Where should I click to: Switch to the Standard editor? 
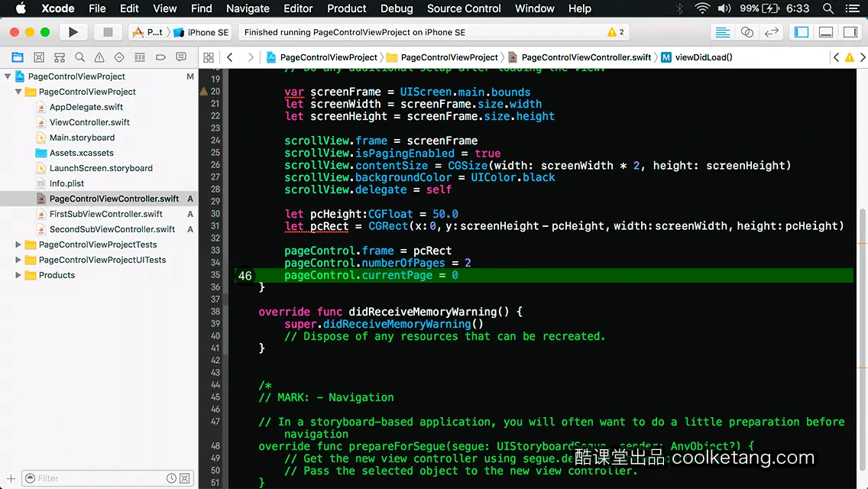(722, 32)
